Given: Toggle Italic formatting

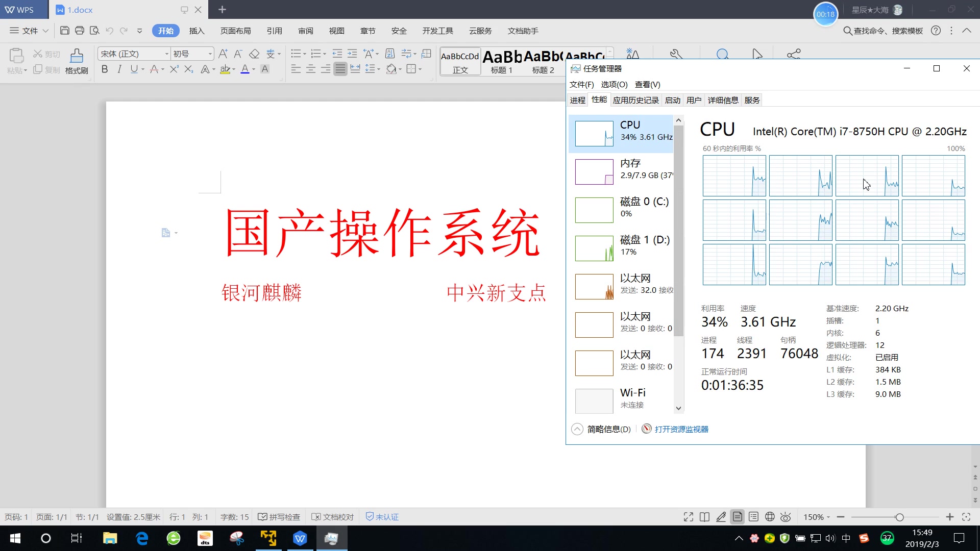Looking at the screenshot, I should 119,69.
